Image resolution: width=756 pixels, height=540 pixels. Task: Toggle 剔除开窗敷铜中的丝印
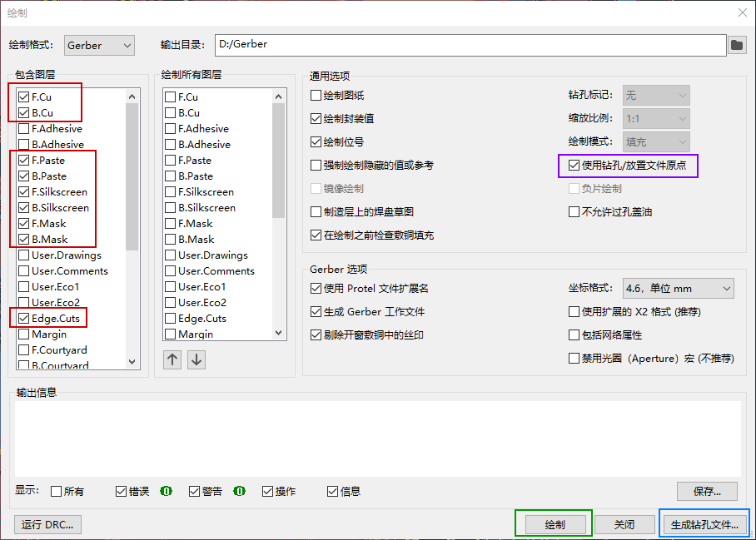pos(316,334)
